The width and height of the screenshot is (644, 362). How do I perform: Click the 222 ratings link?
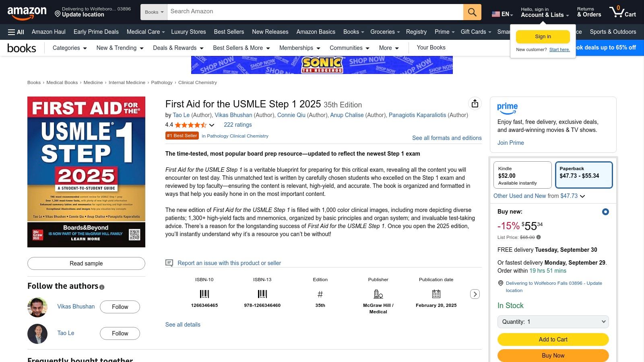[x=238, y=125]
